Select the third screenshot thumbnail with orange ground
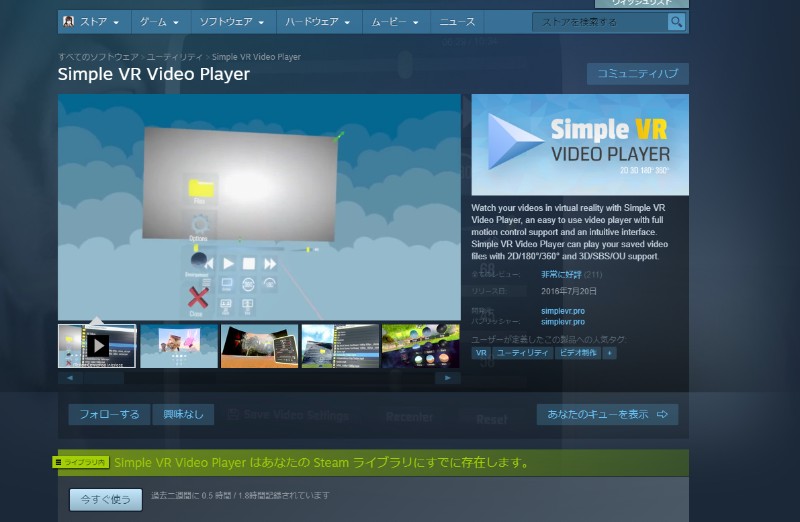This screenshot has width=800, height=522. 259,346
